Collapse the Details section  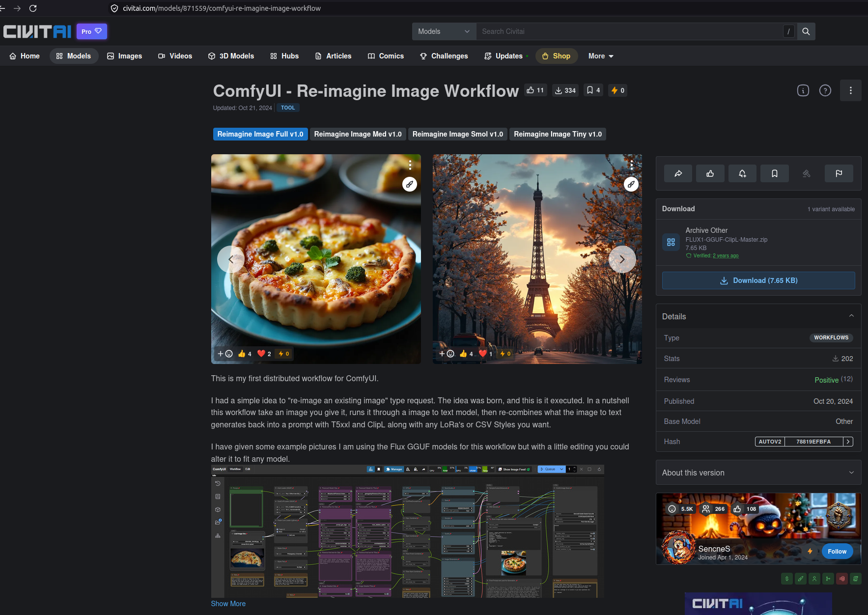point(758,316)
